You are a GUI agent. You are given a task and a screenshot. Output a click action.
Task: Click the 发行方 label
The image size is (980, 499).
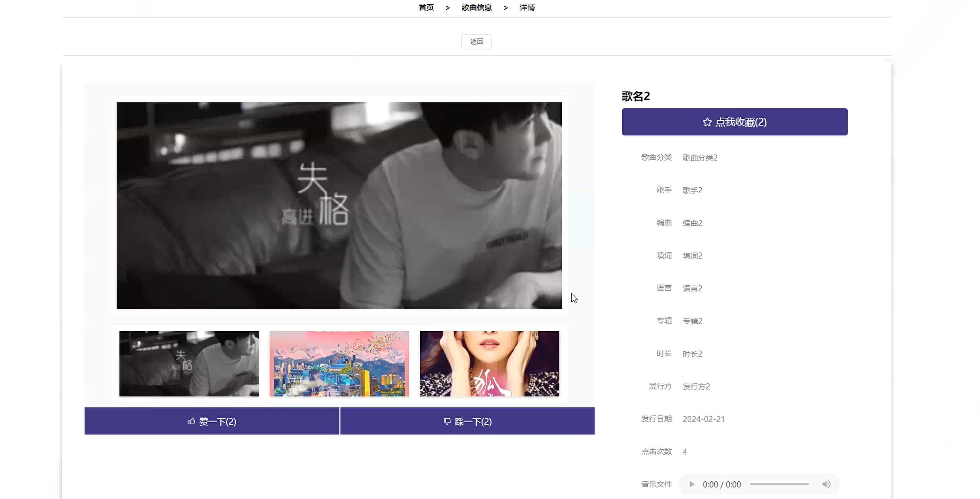pyautogui.click(x=660, y=386)
